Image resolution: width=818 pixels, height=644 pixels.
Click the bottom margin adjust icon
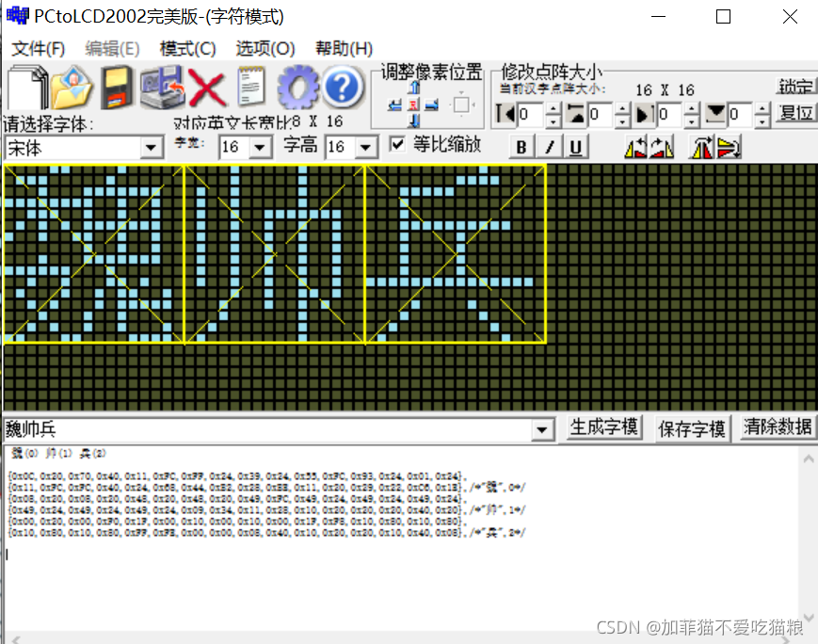[x=715, y=114]
